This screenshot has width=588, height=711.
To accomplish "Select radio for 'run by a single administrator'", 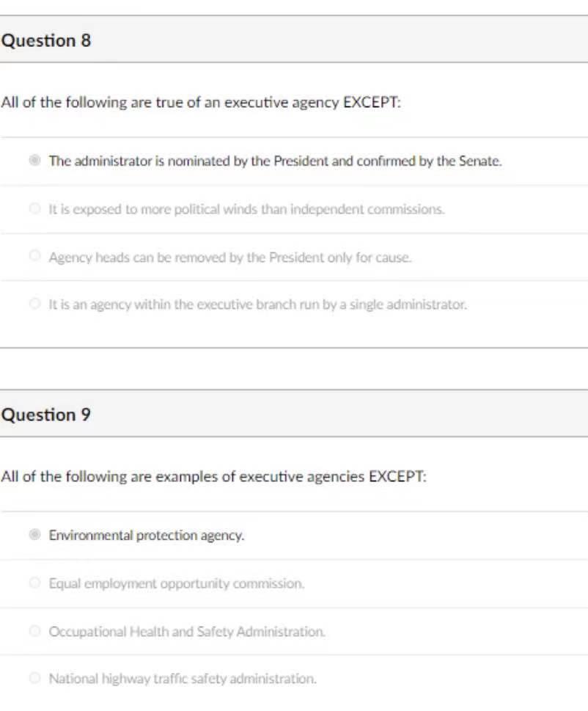I will (34, 303).
